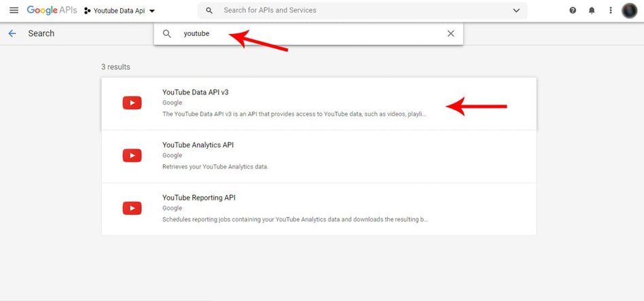The image size is (644, 301).
Task: Open the YouTube Analytics API result
Action: pyautogui.click(x=198, y=145)
